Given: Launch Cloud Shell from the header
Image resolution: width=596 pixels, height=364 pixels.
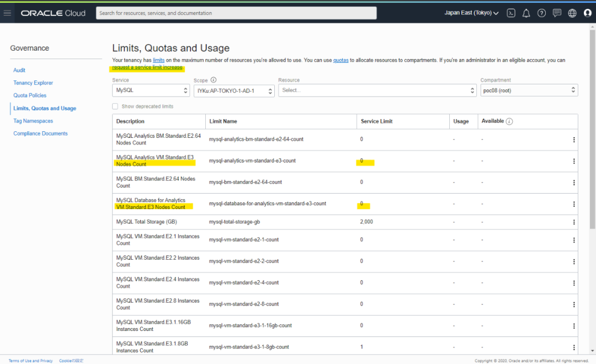Looking at the screenshot, I should tap(511, 13).
